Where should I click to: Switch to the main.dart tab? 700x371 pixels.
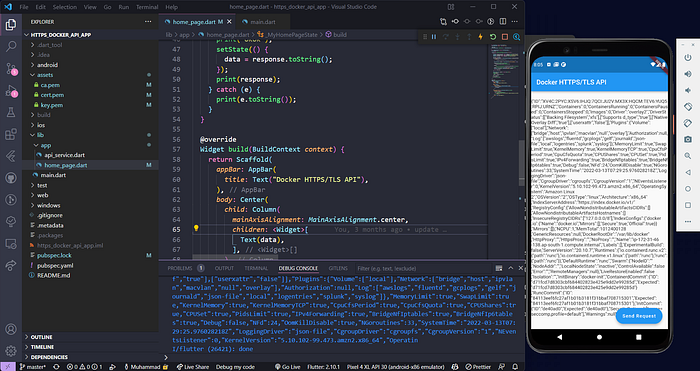pyautogui.click(x=262, y=22)
